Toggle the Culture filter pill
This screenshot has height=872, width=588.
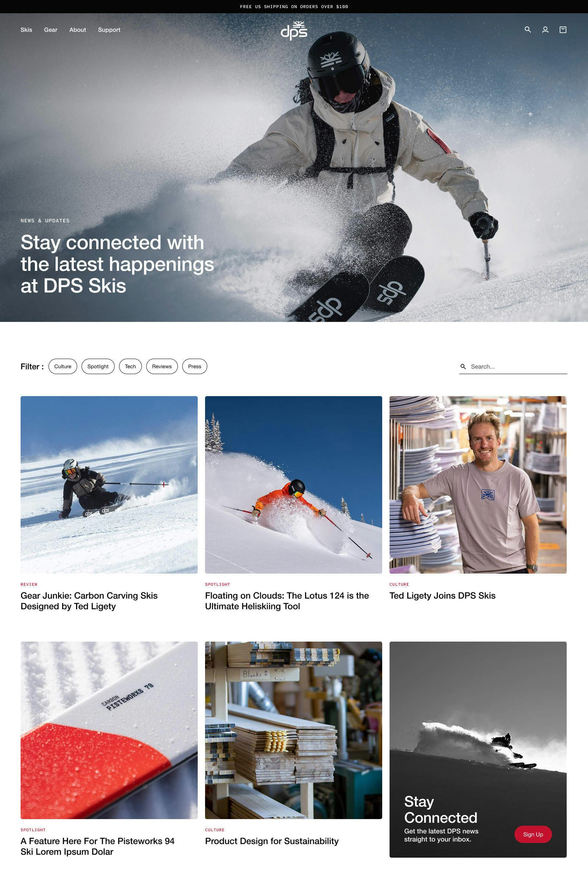tap(62, 366)
